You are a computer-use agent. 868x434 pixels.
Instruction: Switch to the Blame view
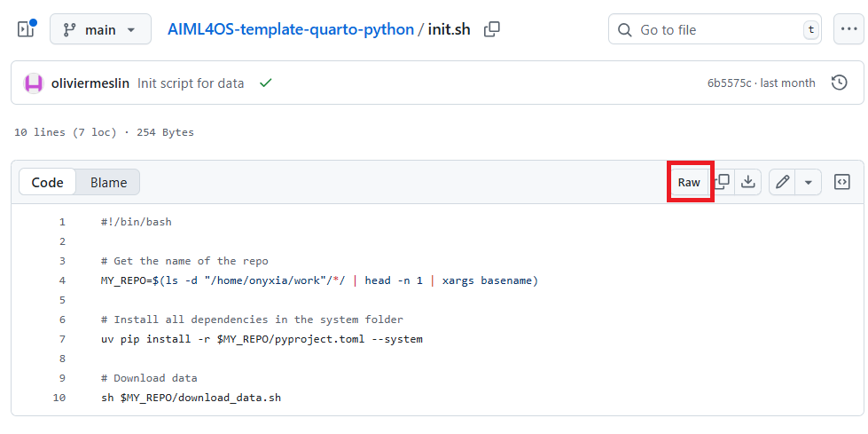[108, 182]
